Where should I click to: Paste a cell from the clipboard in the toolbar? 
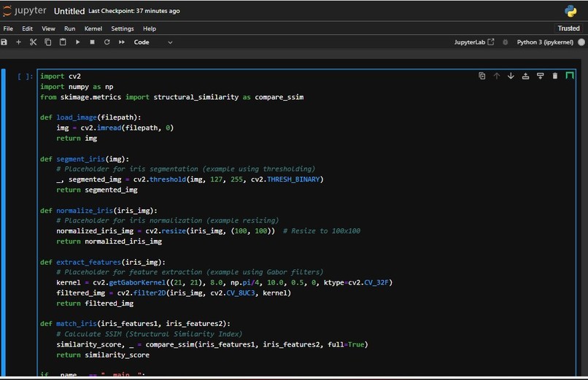(x=63, y=42)
